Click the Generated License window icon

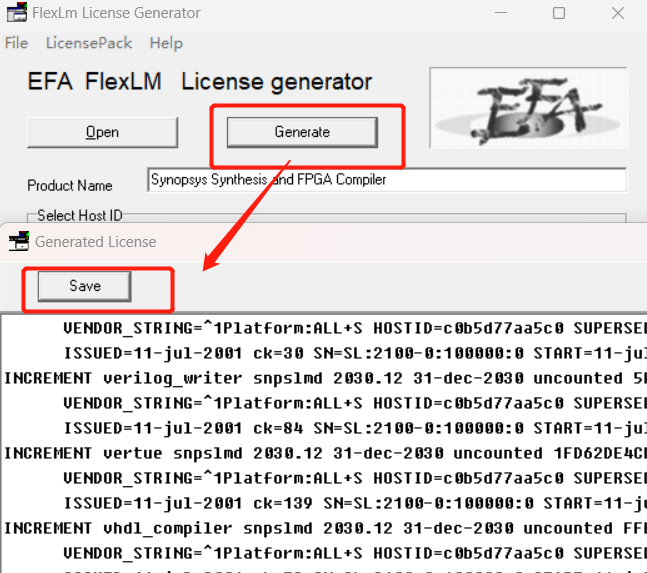19,241
